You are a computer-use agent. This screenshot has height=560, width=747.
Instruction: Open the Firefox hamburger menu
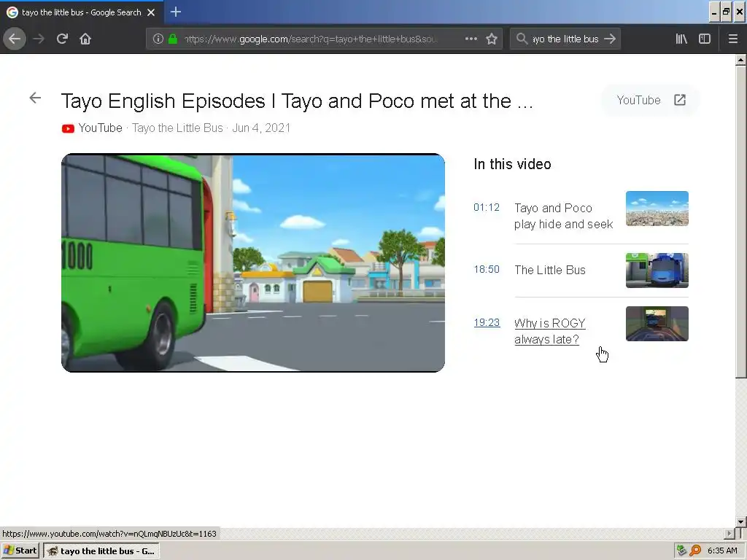click(x=732, y=39)
